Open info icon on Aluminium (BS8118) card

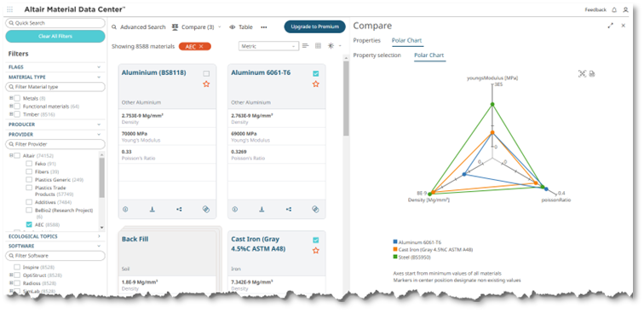(125, 209)
